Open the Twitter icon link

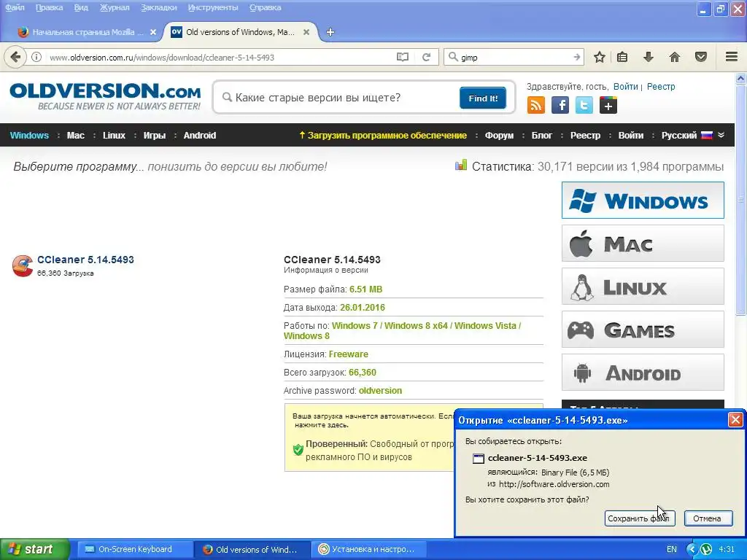point(584,105)
